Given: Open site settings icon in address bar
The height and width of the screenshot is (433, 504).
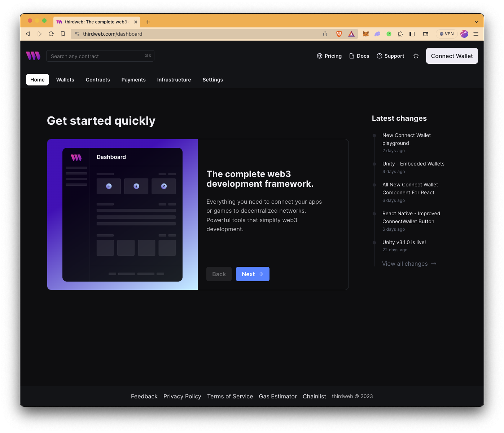Looking at the screenshot, I should coord(77,34).
